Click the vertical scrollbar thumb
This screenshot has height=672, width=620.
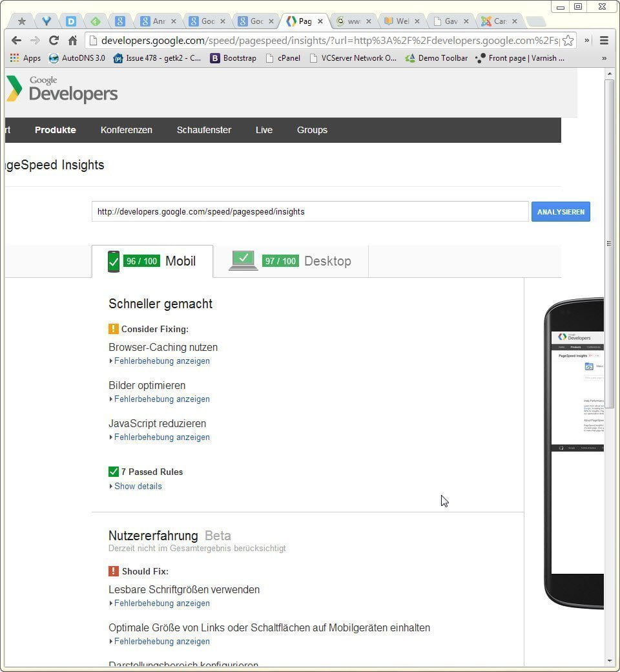pos(609,244)
